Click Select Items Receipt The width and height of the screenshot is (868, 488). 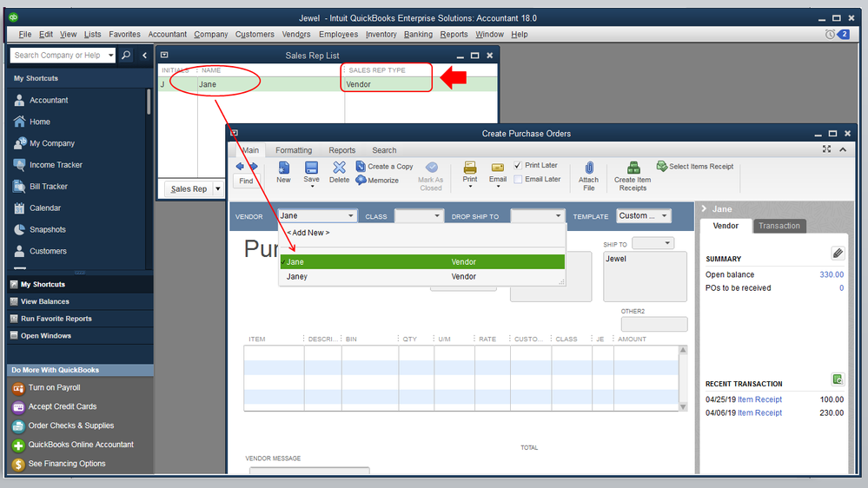[x=695, y=166]
